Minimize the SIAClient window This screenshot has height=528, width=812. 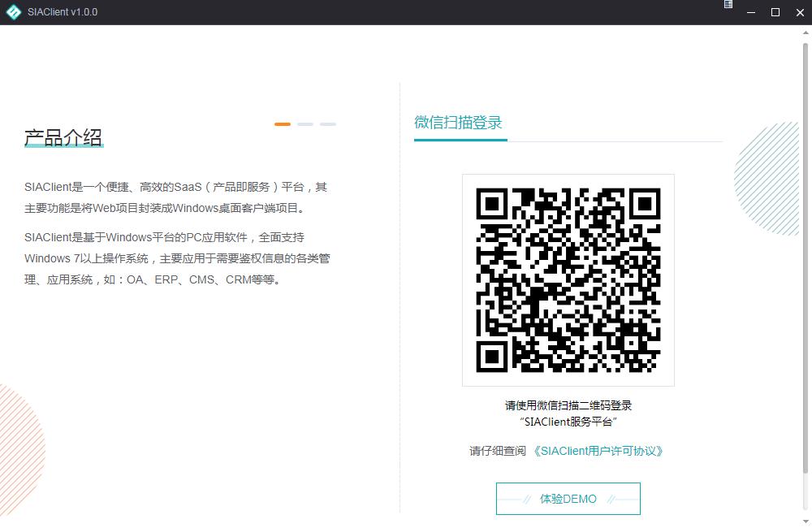coord(751,12)
